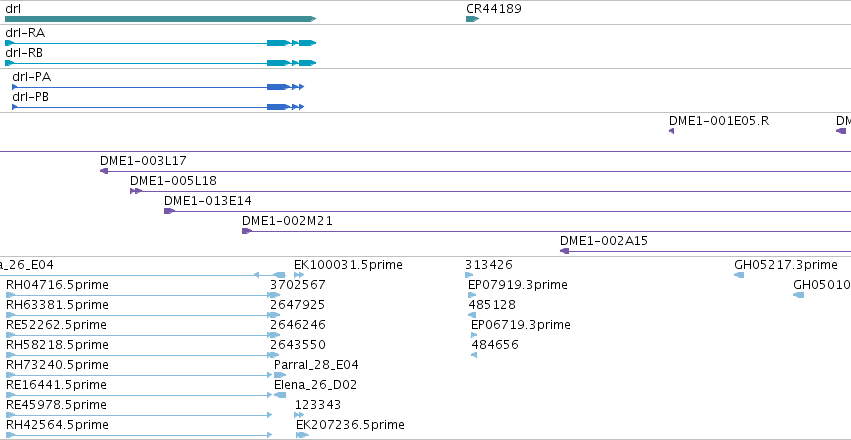Select the drl gene bar
The image size is (851, 440).
160,19
